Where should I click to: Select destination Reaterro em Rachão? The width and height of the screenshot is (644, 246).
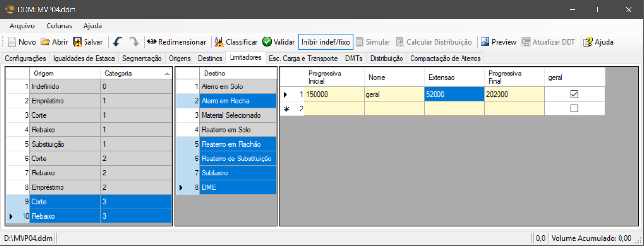238,144
